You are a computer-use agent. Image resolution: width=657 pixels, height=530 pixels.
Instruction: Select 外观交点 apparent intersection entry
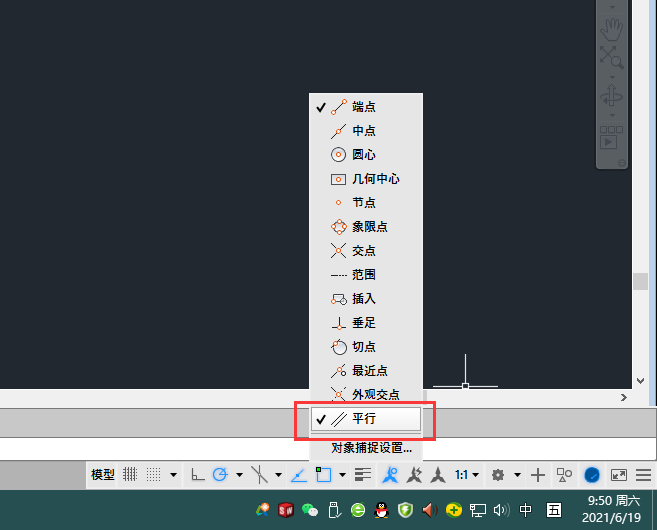365,394
